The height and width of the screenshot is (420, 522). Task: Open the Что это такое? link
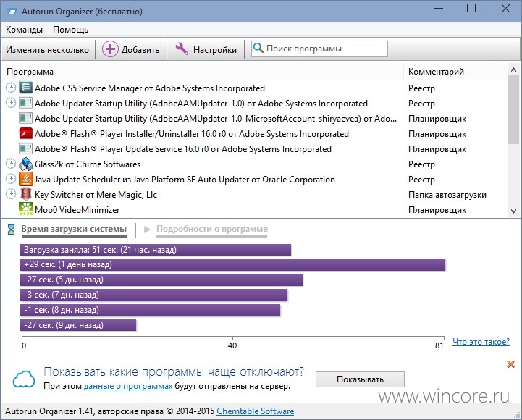(481, 341)
